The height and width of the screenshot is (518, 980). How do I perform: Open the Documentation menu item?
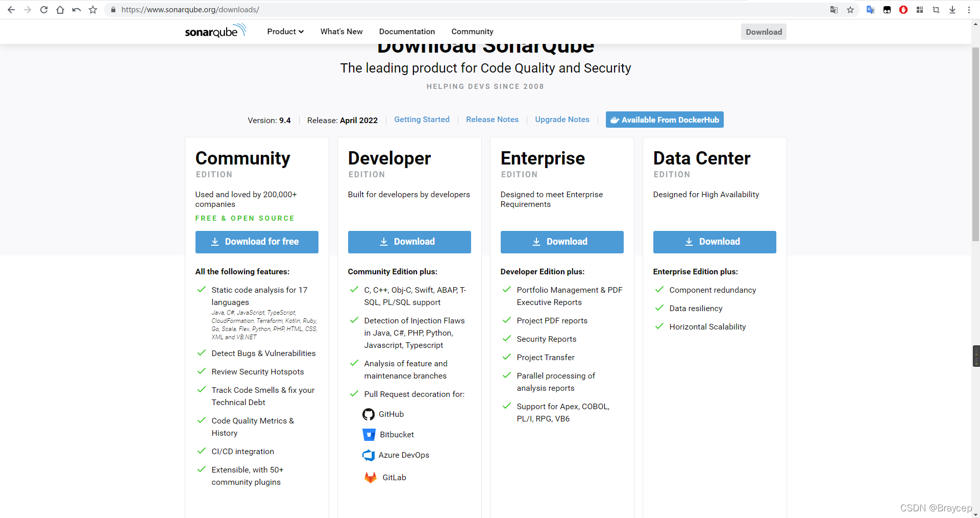click(x=407, y=32)
